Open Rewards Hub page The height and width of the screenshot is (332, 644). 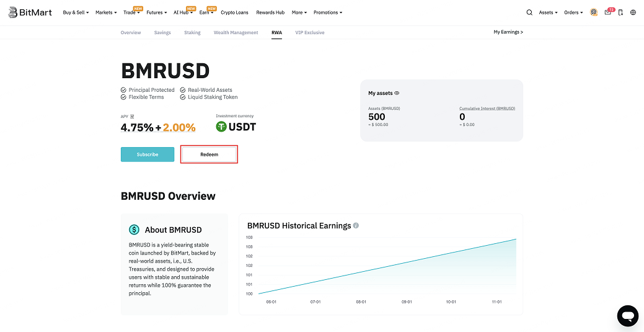[270, 12]
